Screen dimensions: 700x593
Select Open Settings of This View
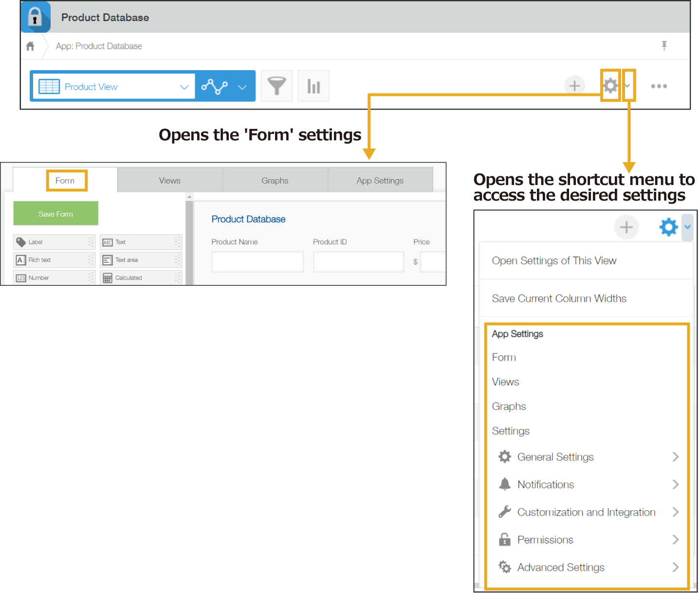[x=554, y=261]
